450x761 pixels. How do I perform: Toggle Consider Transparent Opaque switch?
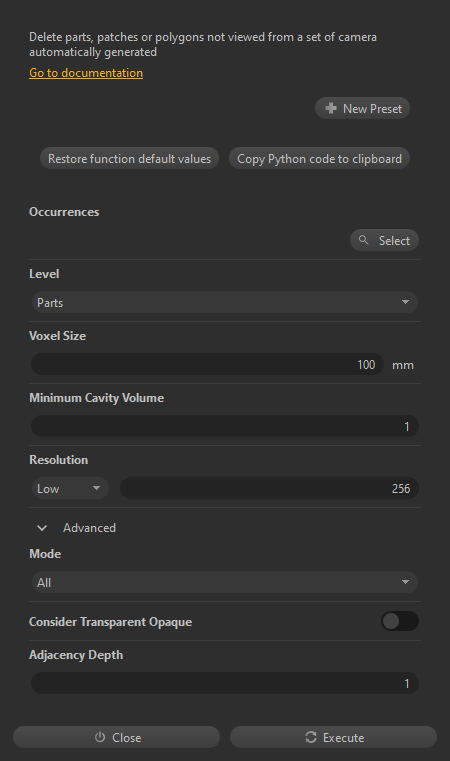pyautogui.click(x=400, y=621)
